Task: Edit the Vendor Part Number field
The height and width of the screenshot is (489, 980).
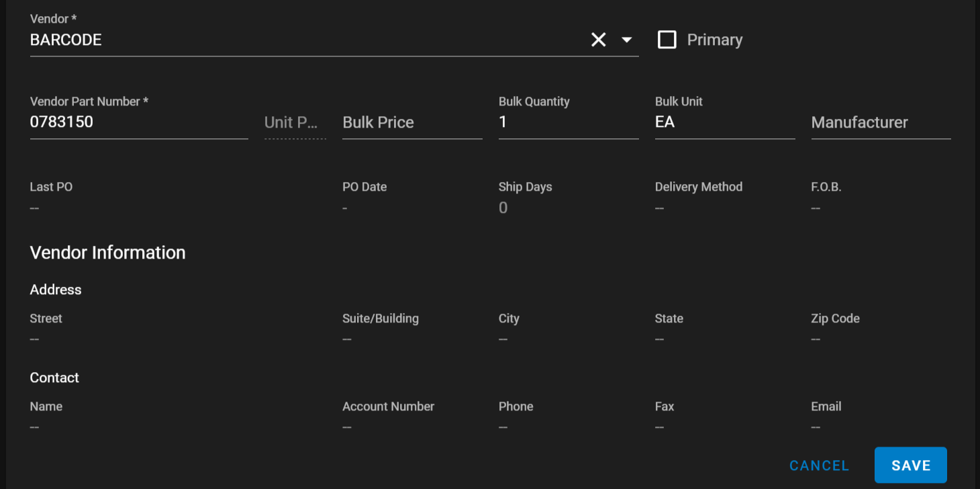Action: [138, 122]
